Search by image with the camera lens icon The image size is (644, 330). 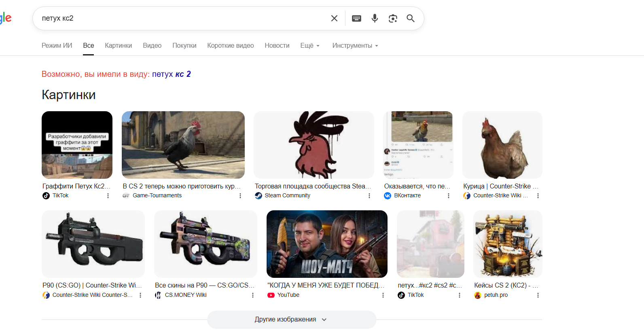(x=393, y=18)
